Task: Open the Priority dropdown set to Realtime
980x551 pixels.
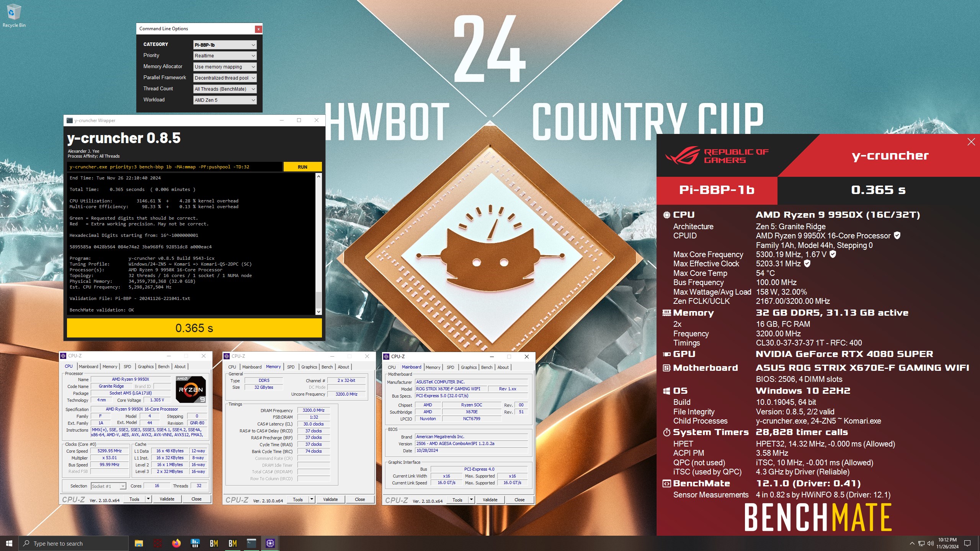Action: tap(225, 56)
